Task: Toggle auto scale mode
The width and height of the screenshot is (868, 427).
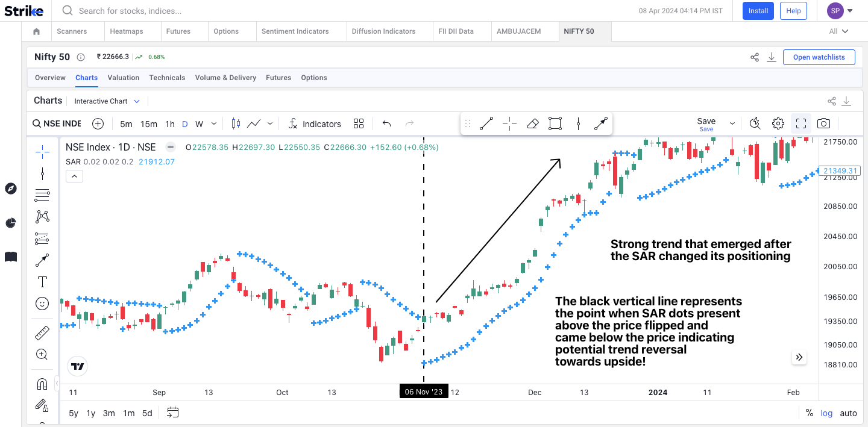Action: tap(848, 413)
